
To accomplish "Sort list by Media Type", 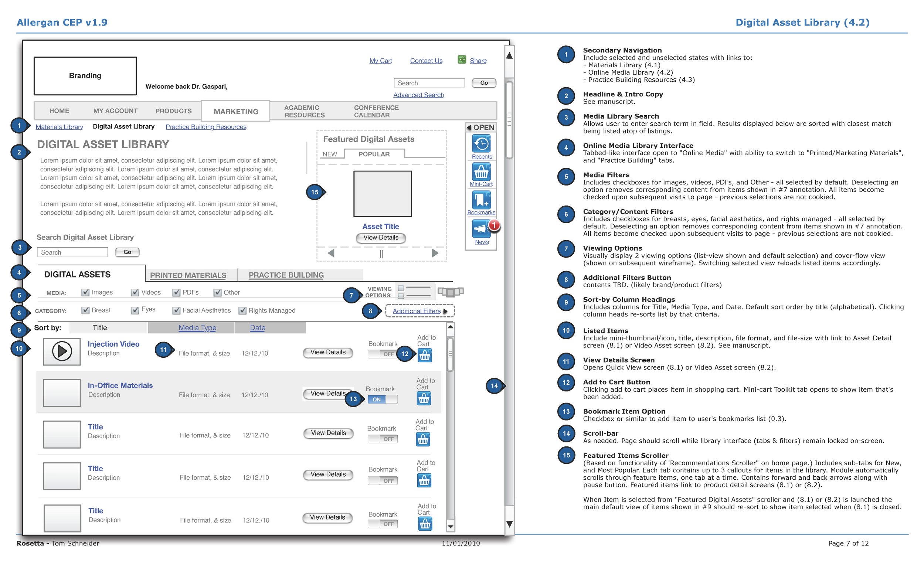I will click(x=197, y=328).
